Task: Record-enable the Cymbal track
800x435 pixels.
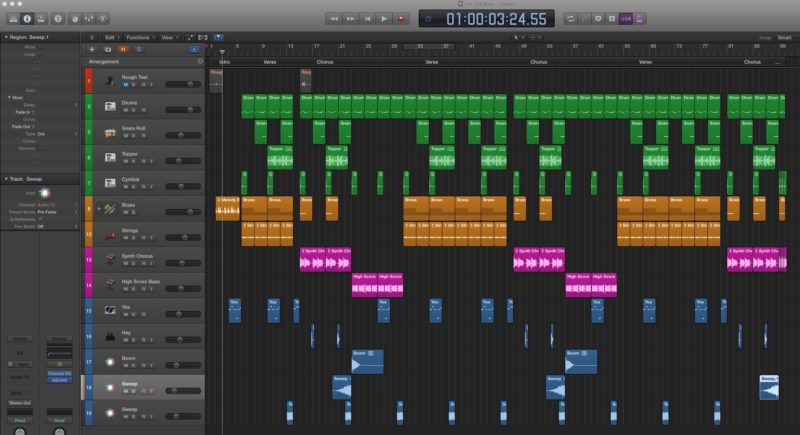Action: tap(143, 186)
